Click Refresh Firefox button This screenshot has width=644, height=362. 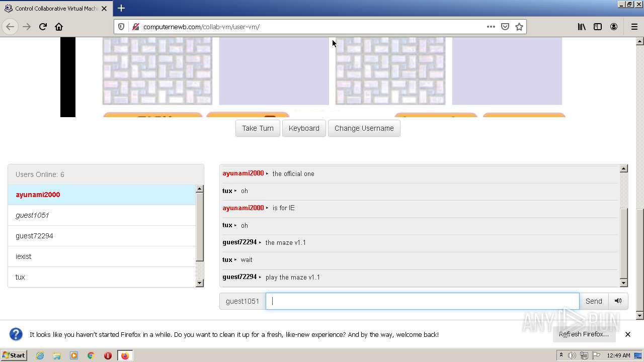(584, 334)
